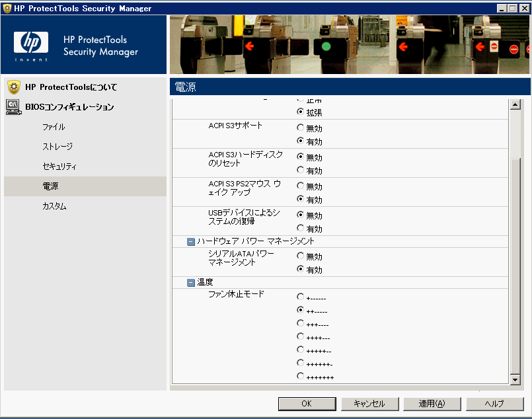The image size is (532, 419).
Task: Click the scrollbar down arrow
Action: 515,379
